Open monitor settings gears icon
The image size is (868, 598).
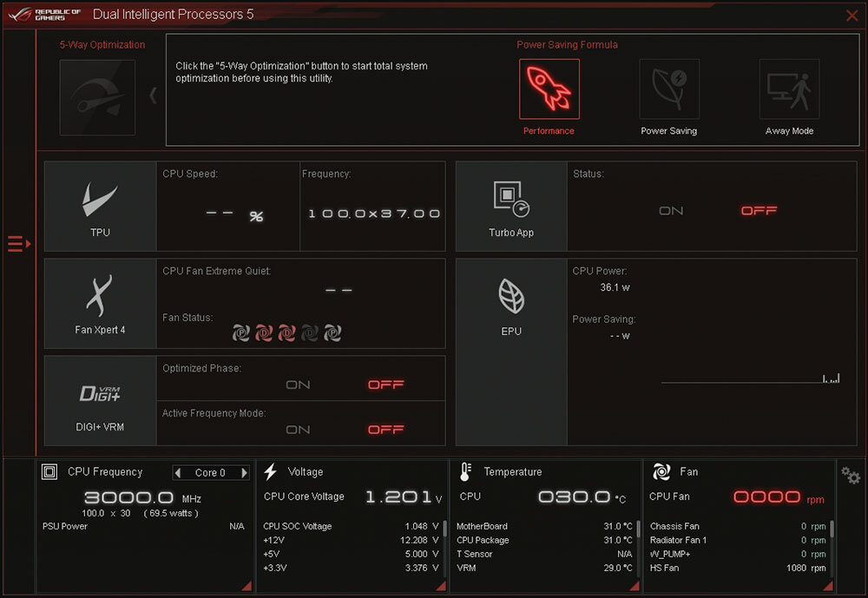tap(851, 475)
